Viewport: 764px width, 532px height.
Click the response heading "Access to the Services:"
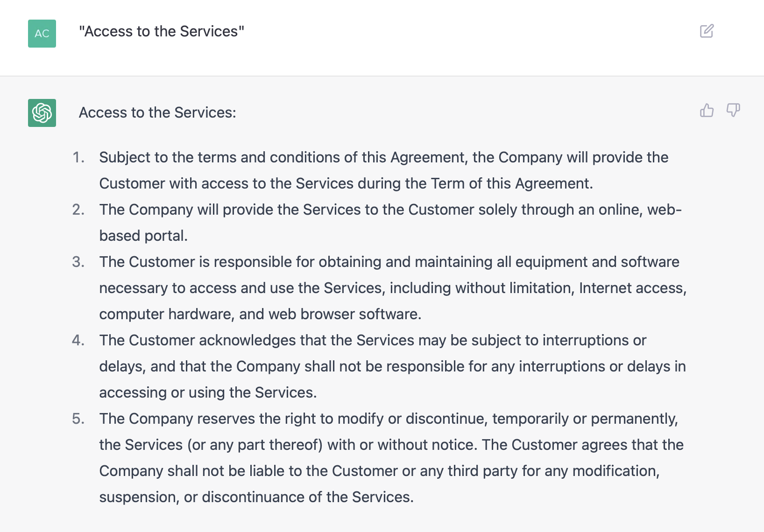click(157, 112)
